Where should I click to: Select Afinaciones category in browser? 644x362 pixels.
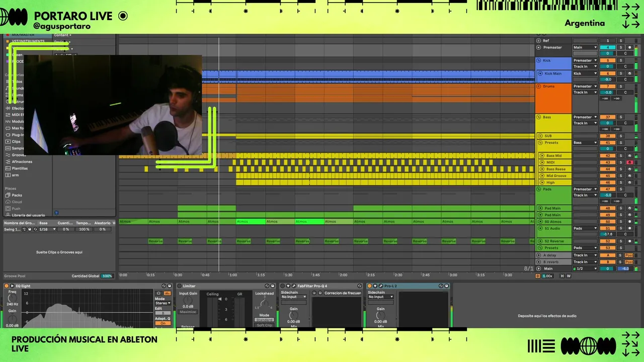point(22,161)
